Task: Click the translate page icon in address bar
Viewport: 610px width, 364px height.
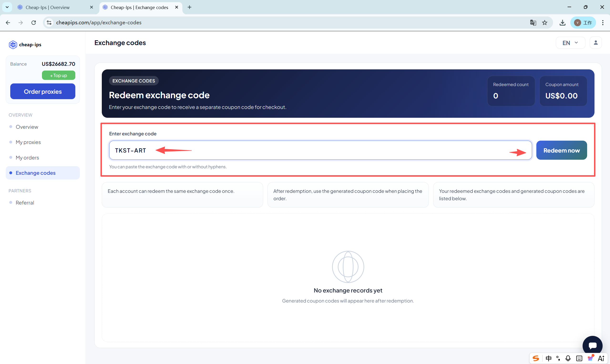Action: click(x=533, y=23)
